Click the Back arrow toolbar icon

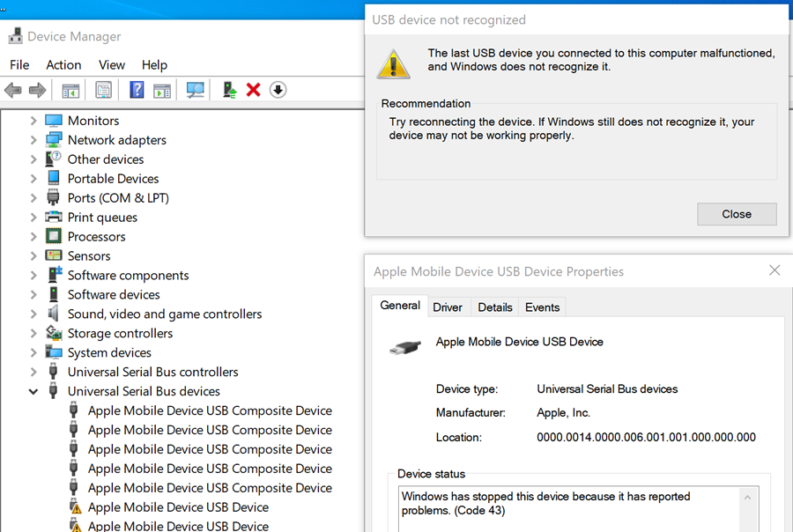click(x=13, y=91)
